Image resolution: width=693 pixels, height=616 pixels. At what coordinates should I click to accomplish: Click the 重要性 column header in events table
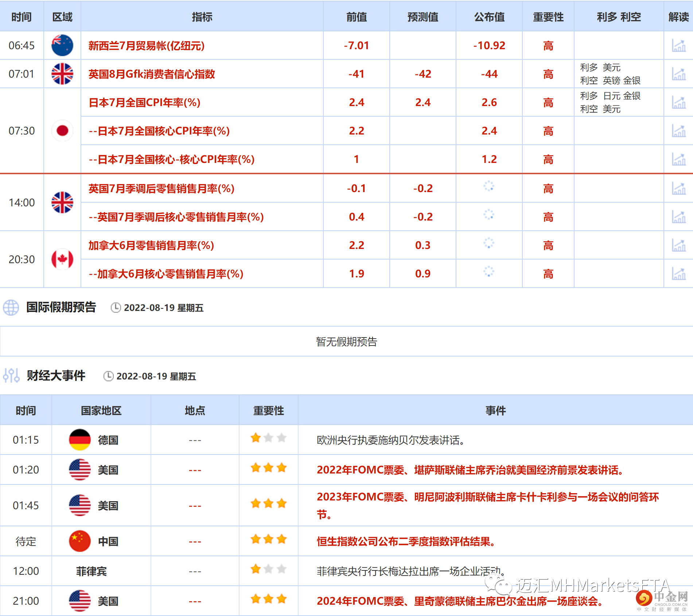coord(268,410)
